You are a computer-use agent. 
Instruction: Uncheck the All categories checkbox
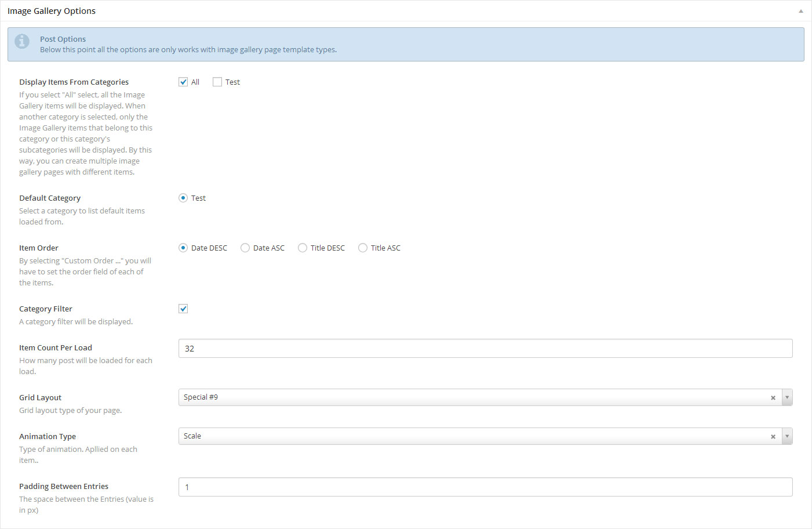(183, 82)
